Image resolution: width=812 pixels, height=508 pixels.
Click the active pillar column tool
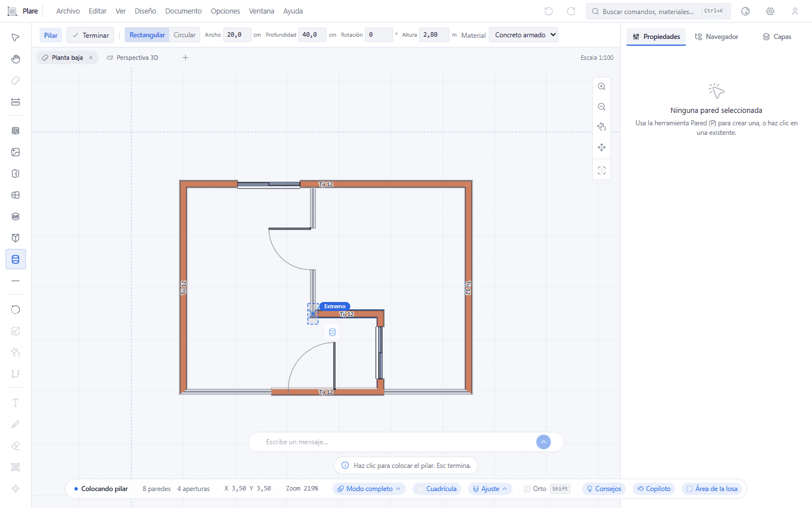click(x=16, y=259)
